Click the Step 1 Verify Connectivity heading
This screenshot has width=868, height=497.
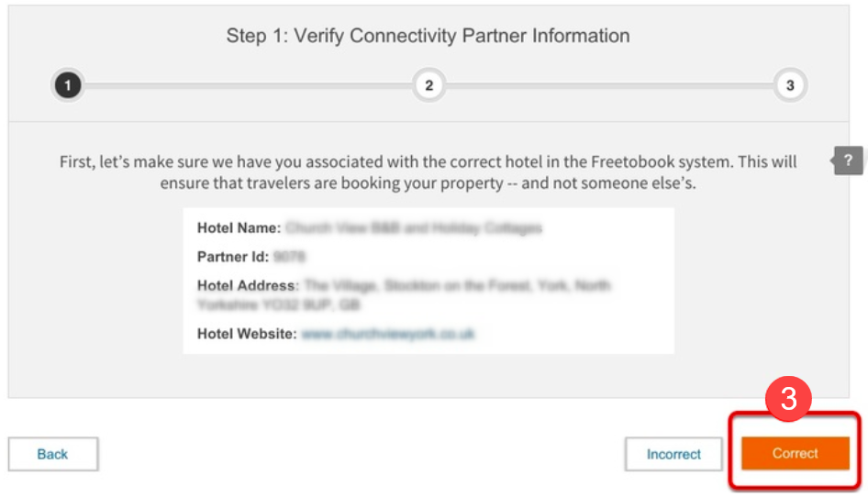(428, 37)
